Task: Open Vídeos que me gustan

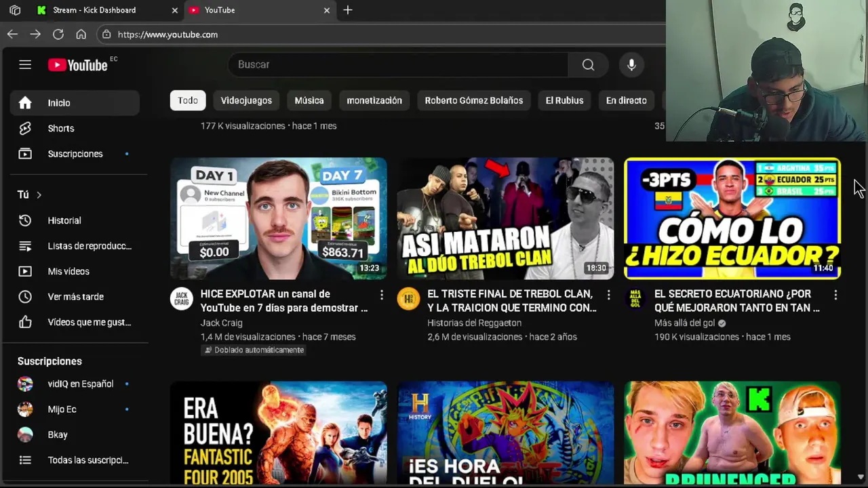Action: pyautogui.click(x=75, y=322)
